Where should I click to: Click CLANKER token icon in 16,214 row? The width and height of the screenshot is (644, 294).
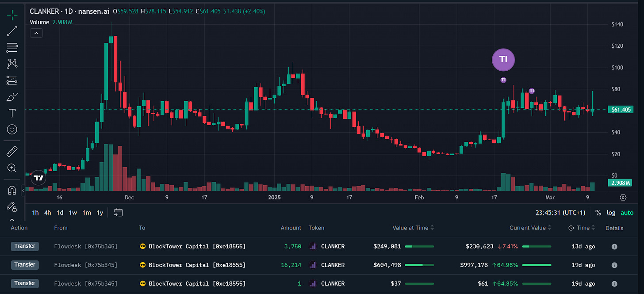(x=313, y=265)
